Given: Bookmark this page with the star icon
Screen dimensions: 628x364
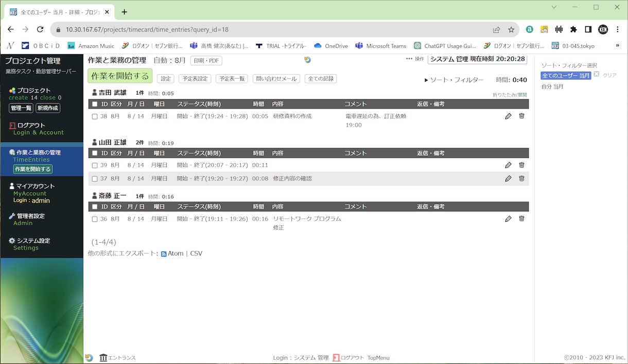Looking at the screenshot, I should click(511, 30).
